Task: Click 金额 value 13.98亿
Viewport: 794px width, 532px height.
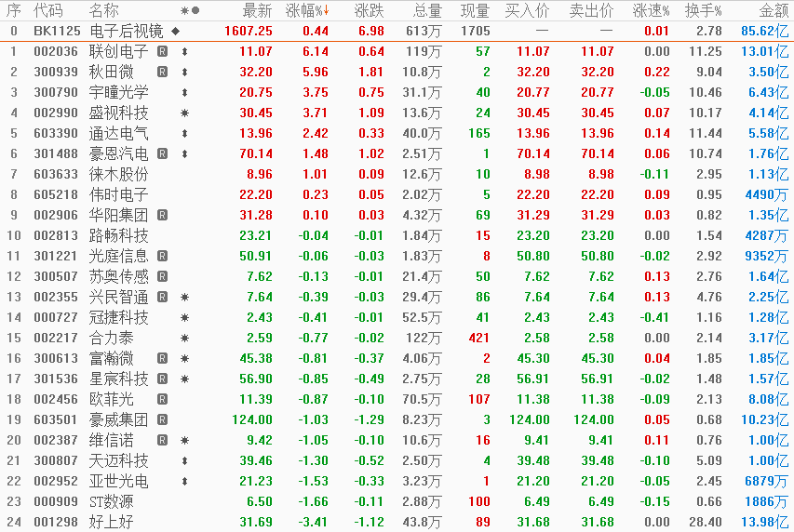Action: pos(764,522)
